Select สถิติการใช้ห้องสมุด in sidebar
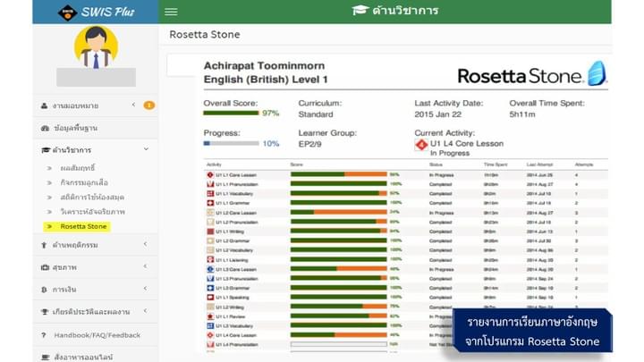 click(91, 197)
